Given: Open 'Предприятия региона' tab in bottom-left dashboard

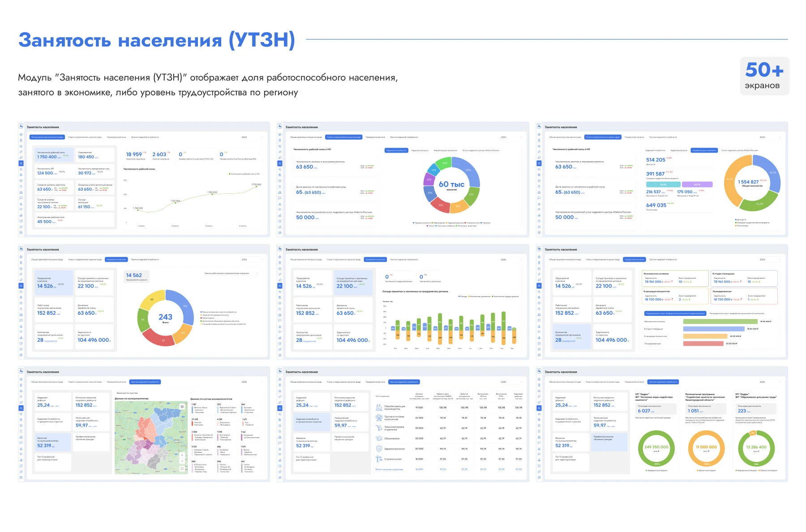Looking at the screenshot, I should click(116, 382).
